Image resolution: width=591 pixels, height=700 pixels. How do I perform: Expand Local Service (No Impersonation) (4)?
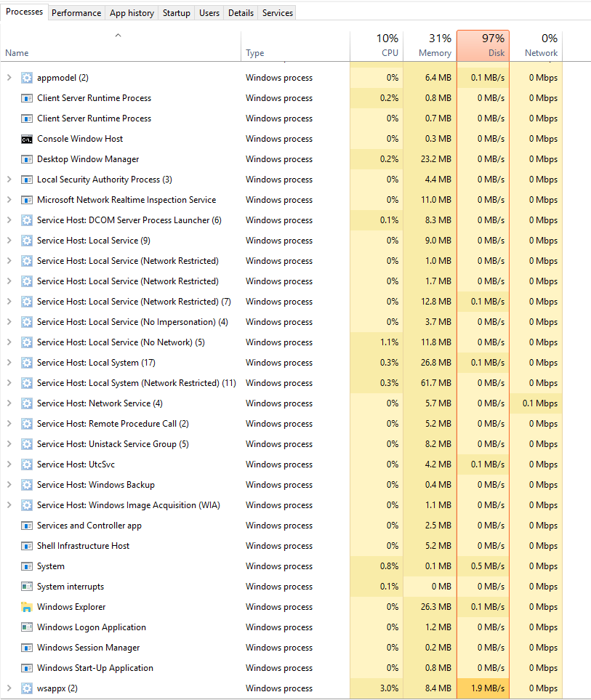pos(9,322)
